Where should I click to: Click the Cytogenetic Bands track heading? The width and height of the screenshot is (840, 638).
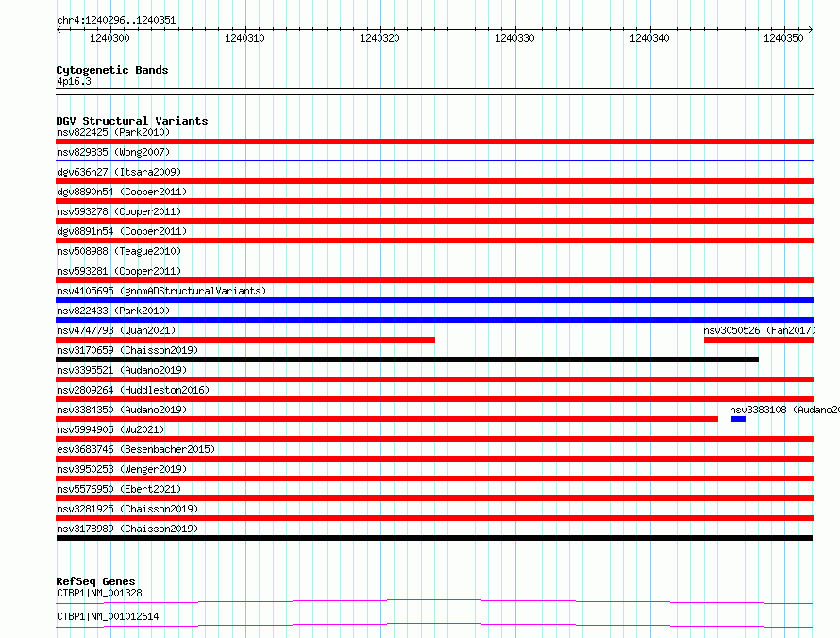pyautogui.click(x=112, y=70)
